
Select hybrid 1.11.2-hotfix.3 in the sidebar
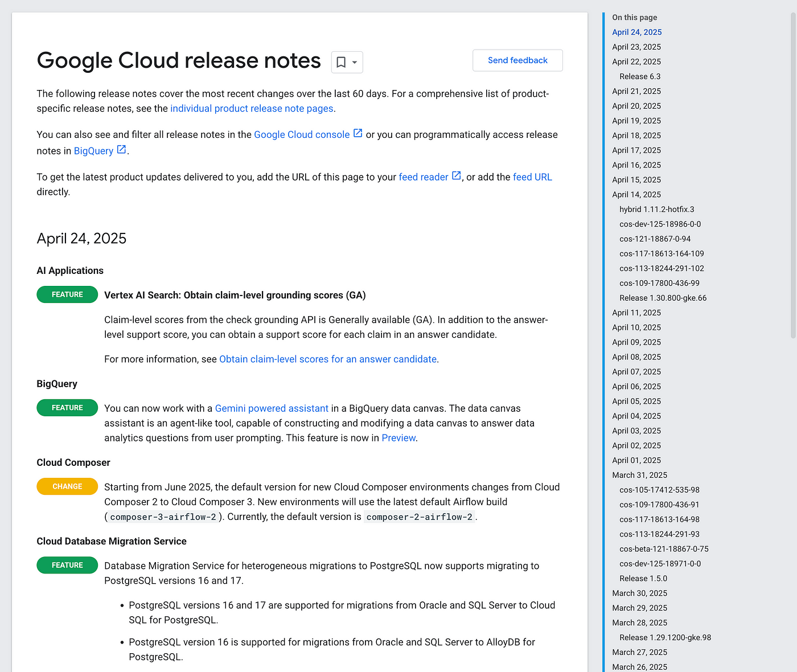coord(657,209)
